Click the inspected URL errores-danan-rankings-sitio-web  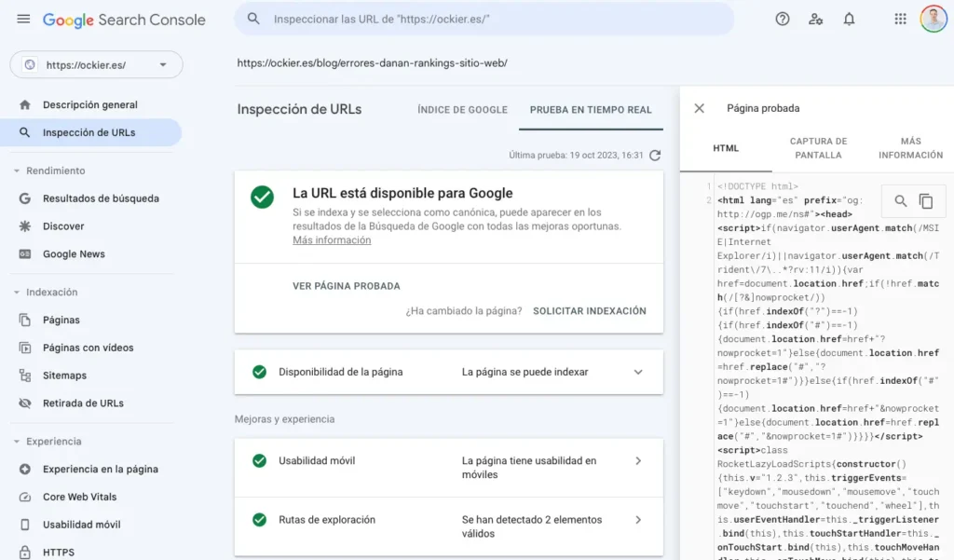[373, 62]
